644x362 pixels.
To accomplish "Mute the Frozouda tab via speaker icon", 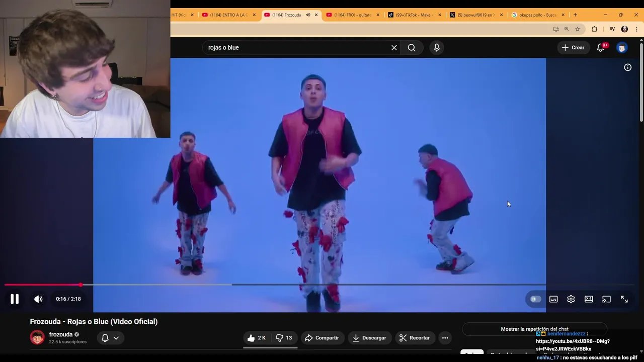I will pos(308,15).
